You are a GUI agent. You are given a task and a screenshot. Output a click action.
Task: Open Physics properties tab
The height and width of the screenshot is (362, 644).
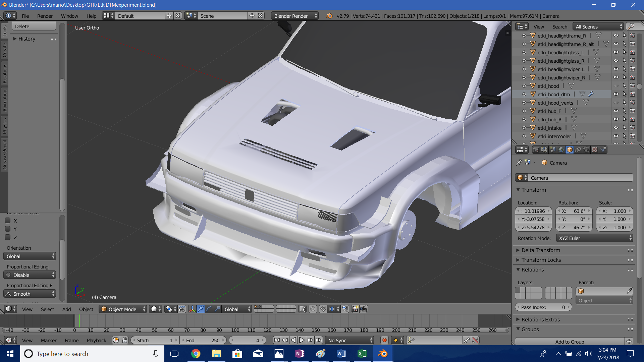coord(603,150)
